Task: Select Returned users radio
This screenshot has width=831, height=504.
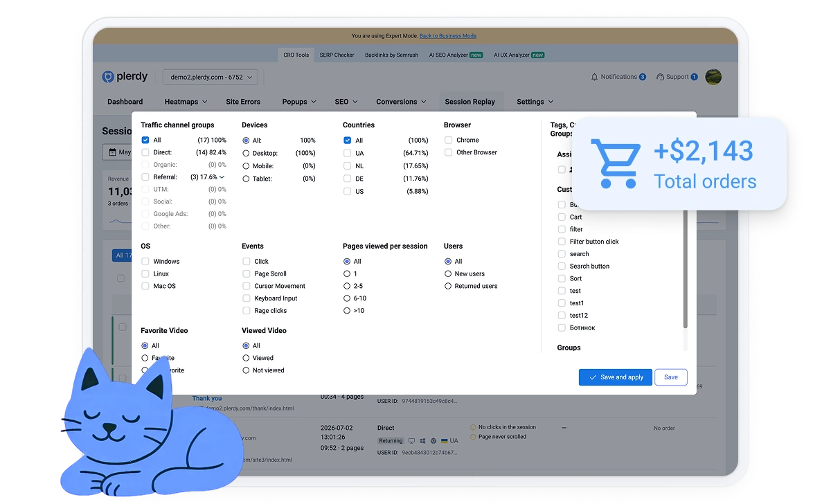Action: click(448, 286)
